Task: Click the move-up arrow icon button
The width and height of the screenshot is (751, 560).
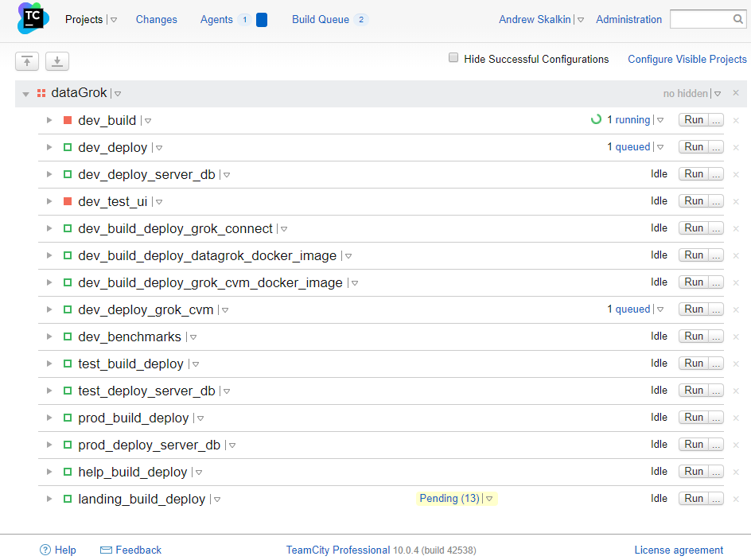Action: point(27,61)
